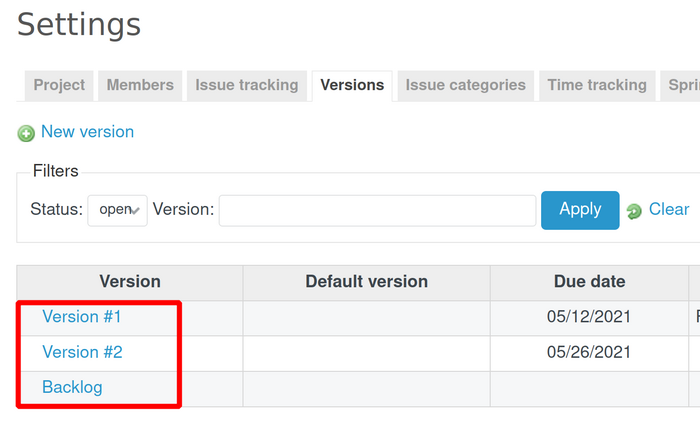
Task: Open the Members tab
Action: point(140,85)
